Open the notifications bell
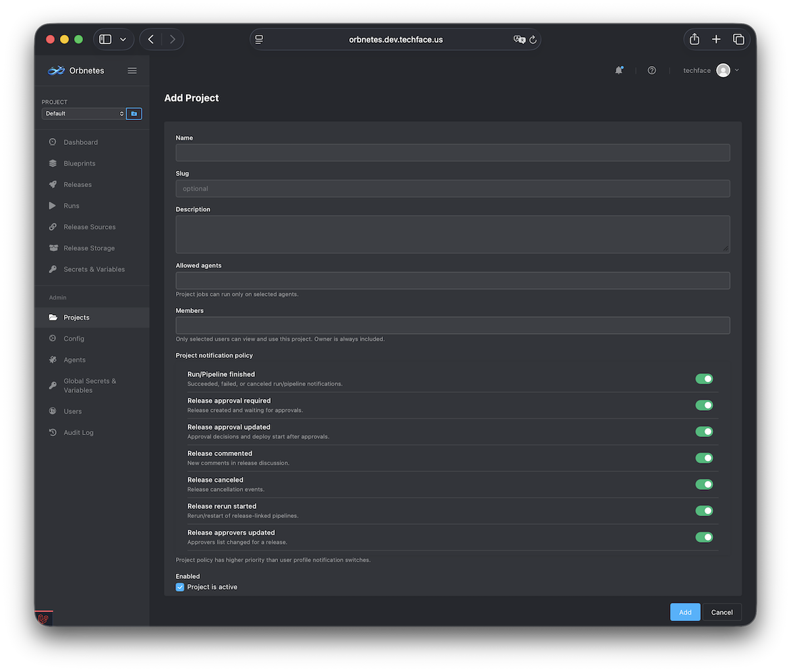Image resolution: width=791 pixels, height=672 pixels. click(619, 70)
